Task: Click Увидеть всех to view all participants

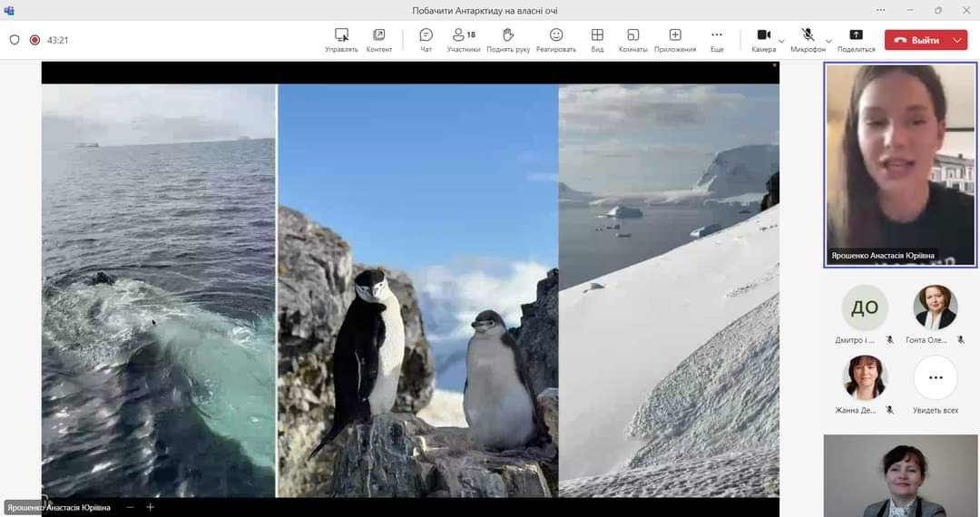Action: pyautogui.click(x=936, y=385)
